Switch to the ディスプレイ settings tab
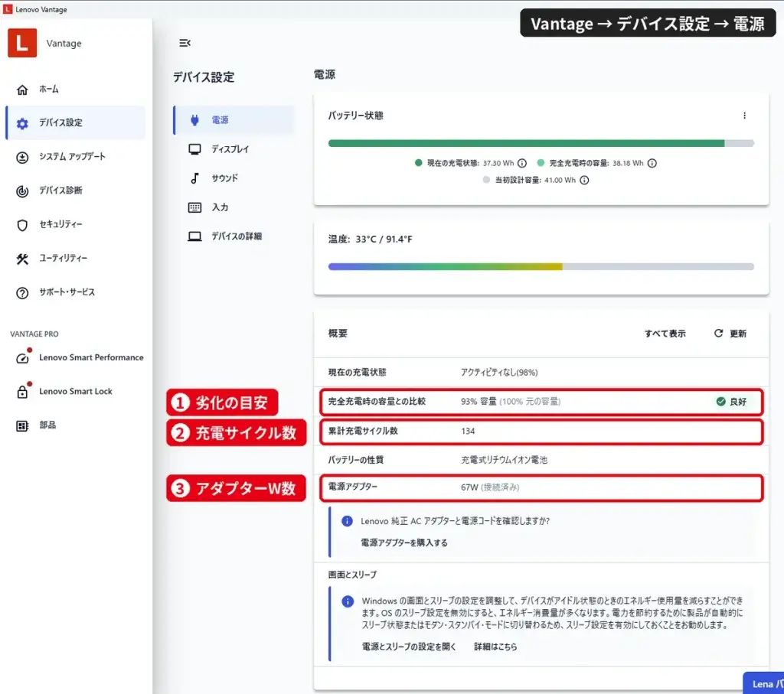The height and width of the screenshot is (694, 784). tap(234, 149)
